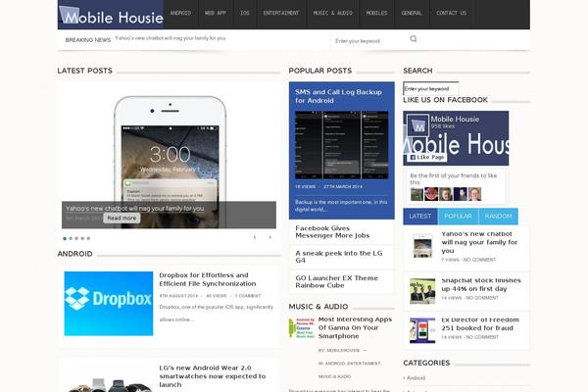Image resolution: width=588 pixels, height=392 pixels.
Task: Click the Facebook Like Page button
Action: (427, 157)
